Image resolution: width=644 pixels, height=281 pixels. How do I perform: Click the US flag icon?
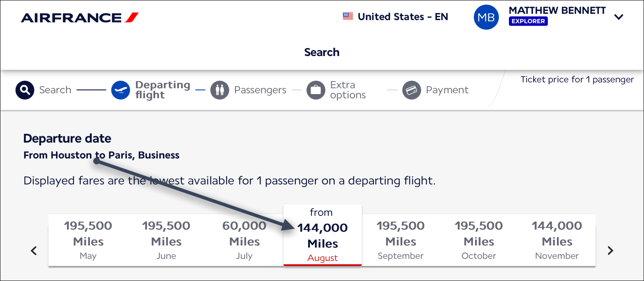click(348, 17)
